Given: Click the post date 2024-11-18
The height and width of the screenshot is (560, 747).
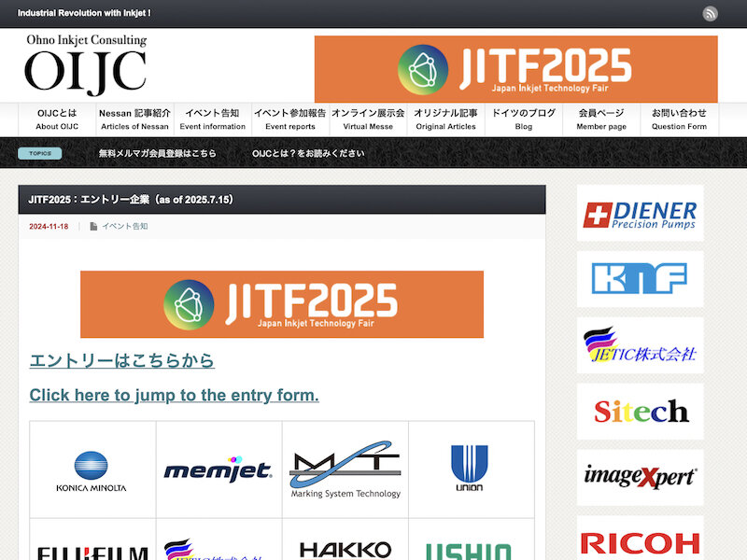Looking at the screenshot, I should tap(49, 226).
